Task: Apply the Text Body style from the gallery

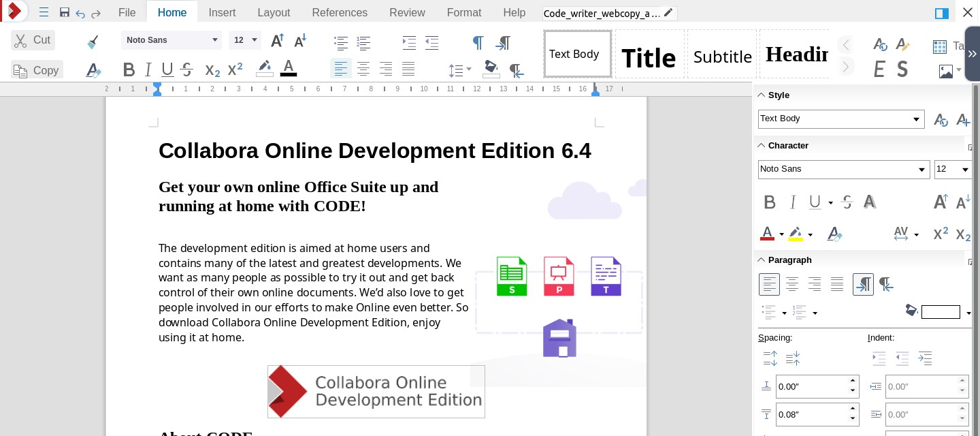Action: coord(578,54)
